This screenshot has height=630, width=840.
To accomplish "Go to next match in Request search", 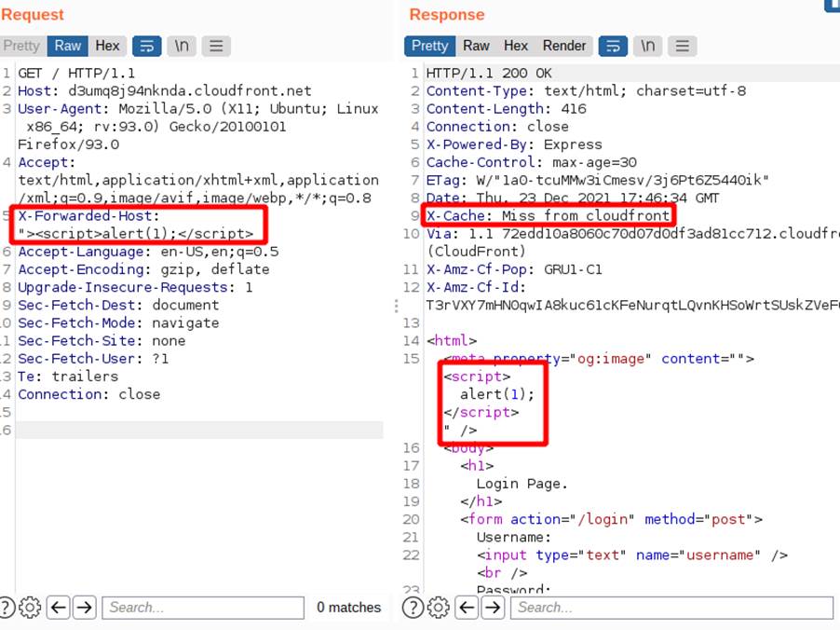I will (85, 608).
